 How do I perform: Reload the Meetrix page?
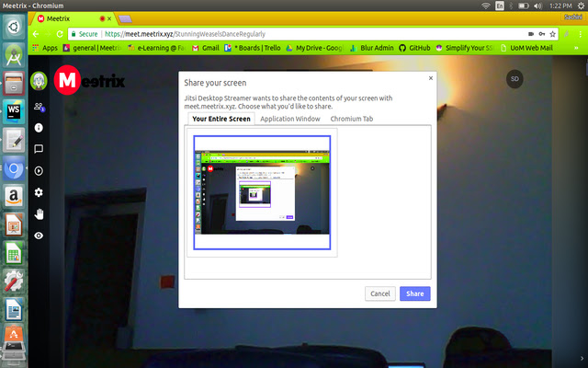(60, 34)
